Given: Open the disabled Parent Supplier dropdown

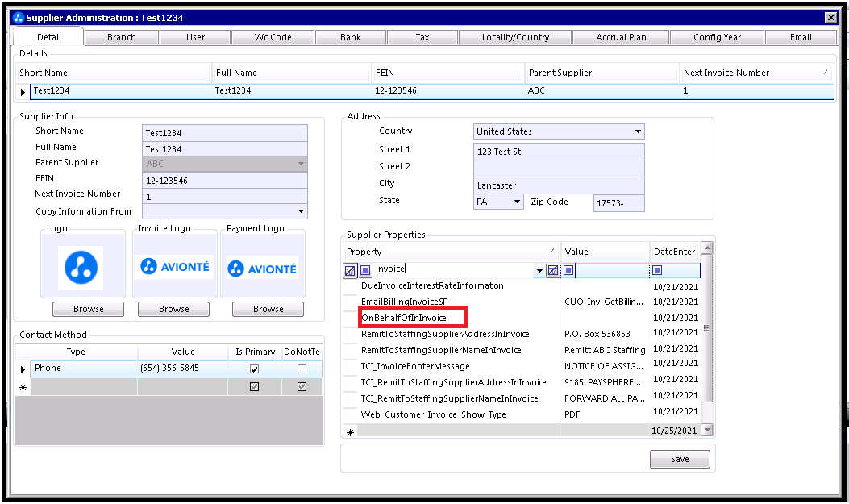Looking at the screenshot, I should [x=301, y=164].
